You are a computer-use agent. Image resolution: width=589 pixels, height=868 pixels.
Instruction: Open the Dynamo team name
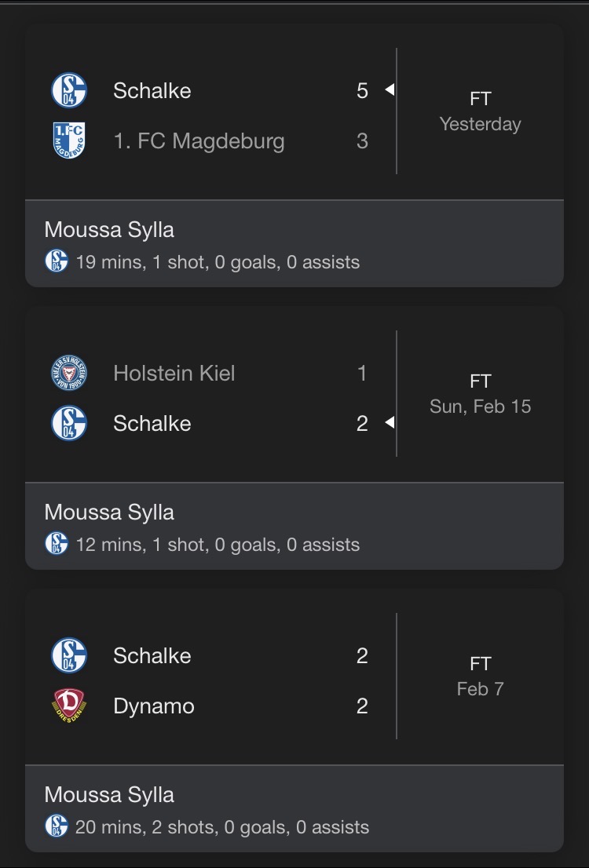click(x=153, y=706)
